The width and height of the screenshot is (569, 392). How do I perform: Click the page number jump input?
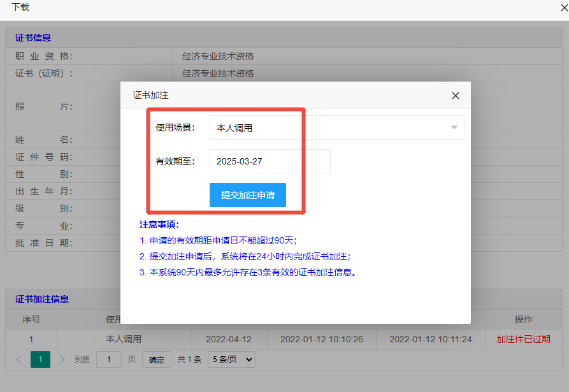pyautogui.click(x=109, y=359)
